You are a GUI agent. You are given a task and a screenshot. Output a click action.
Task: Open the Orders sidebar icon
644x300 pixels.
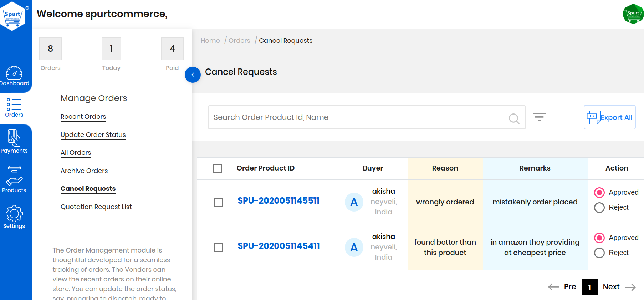tap(14, 108)
